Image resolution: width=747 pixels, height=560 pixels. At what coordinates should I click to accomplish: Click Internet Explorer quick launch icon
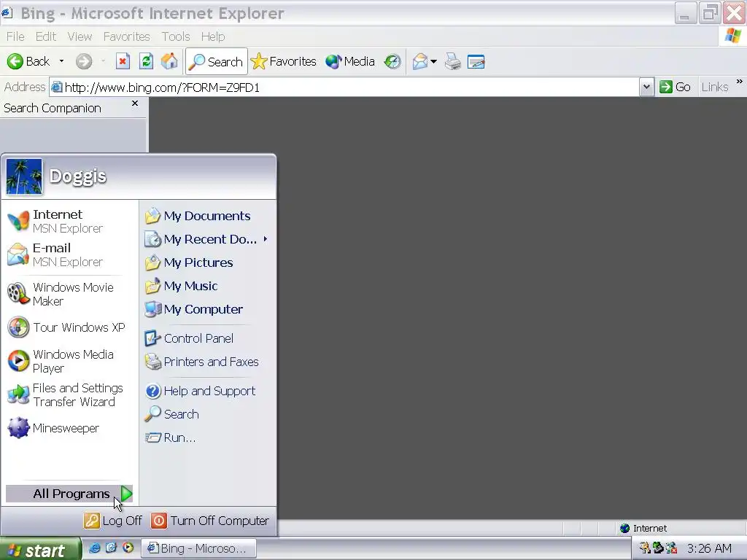(x=94, y=548)
